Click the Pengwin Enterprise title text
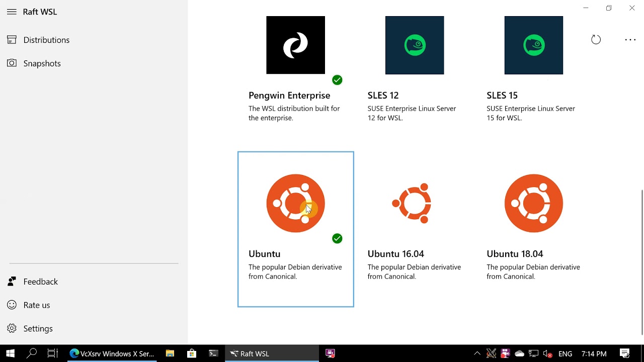 coord(289,96)
